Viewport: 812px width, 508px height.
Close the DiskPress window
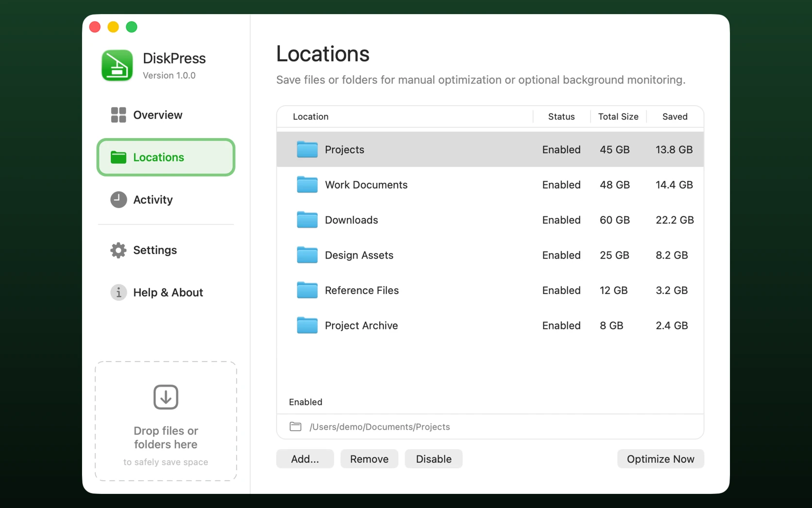pyautogui.click(x=95, y=27)
